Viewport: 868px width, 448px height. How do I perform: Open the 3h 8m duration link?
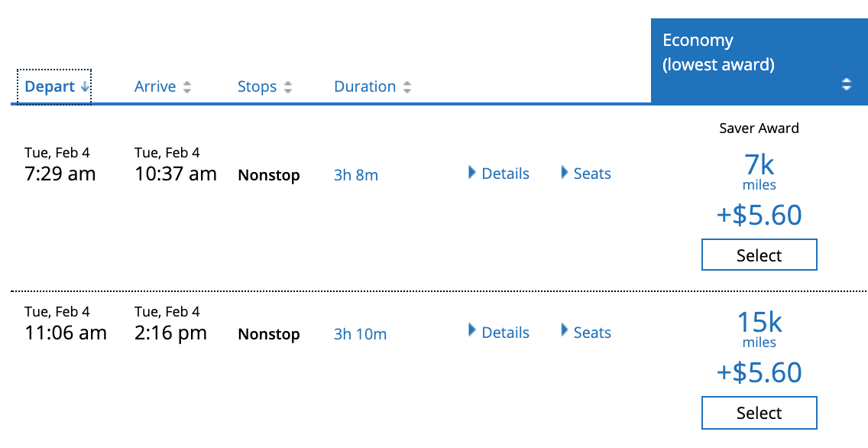tap(356, 175)
